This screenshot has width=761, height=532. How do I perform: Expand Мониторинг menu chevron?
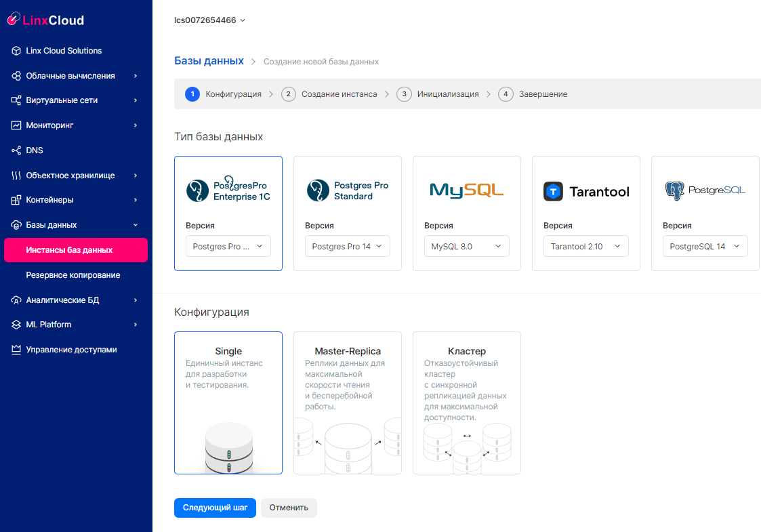tap(136, 125)
